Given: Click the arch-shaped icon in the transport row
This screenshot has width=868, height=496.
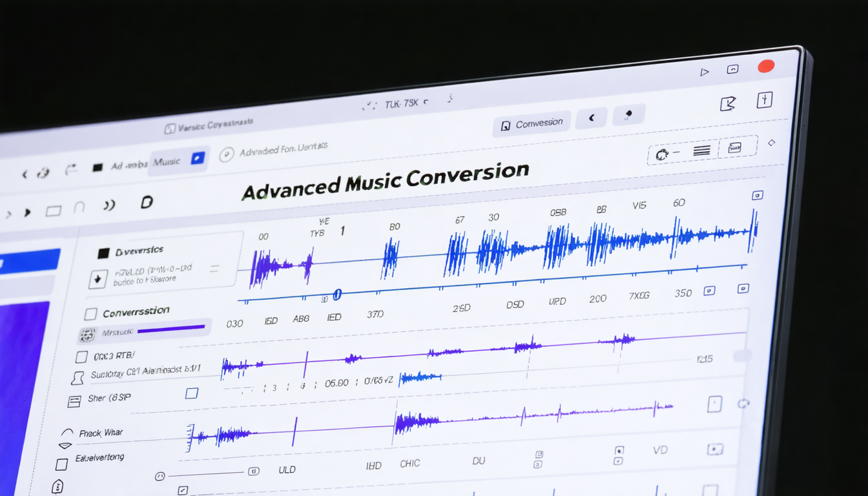Looking at the screenshot, I should [x=79, y=207].
